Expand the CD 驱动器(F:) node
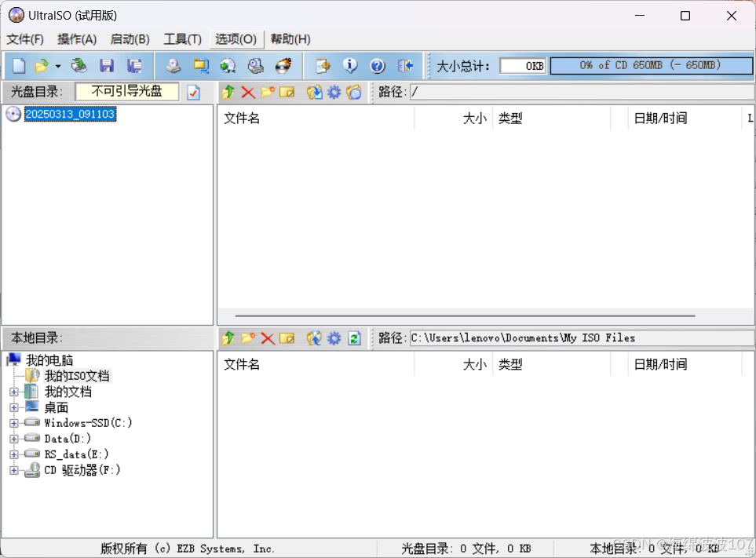The width and height of the screenshot is (756, 558). (x=14, y=470)
